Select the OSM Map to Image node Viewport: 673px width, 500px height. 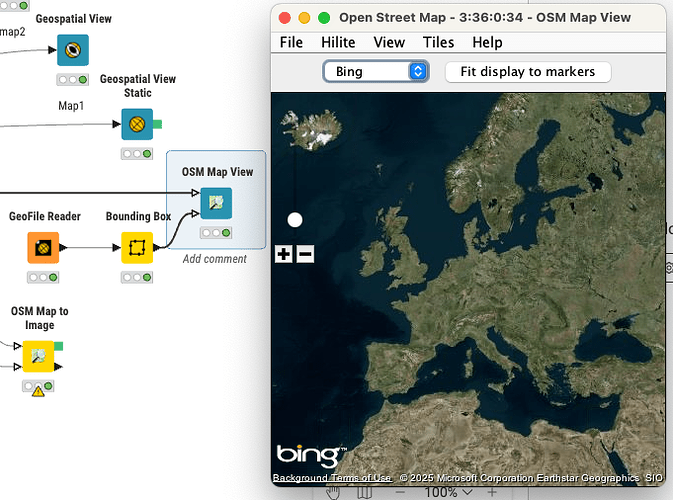(x=38, y=356)
